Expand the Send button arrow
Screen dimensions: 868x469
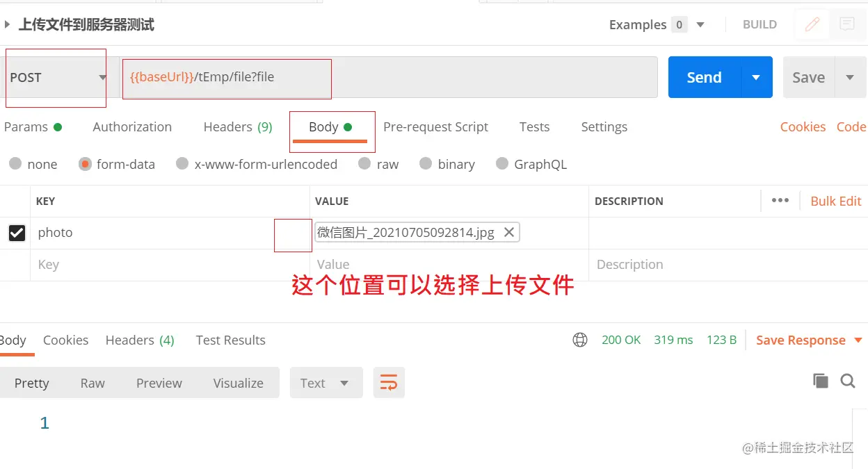757,77
